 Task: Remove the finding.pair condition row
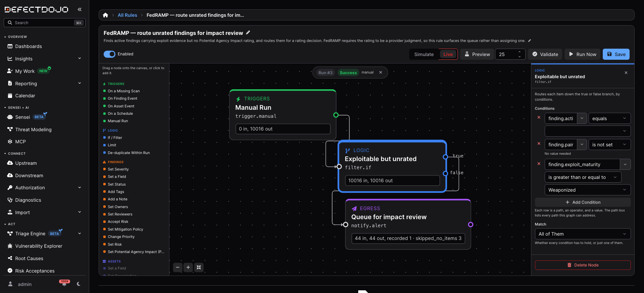click(x=539, y=144)
